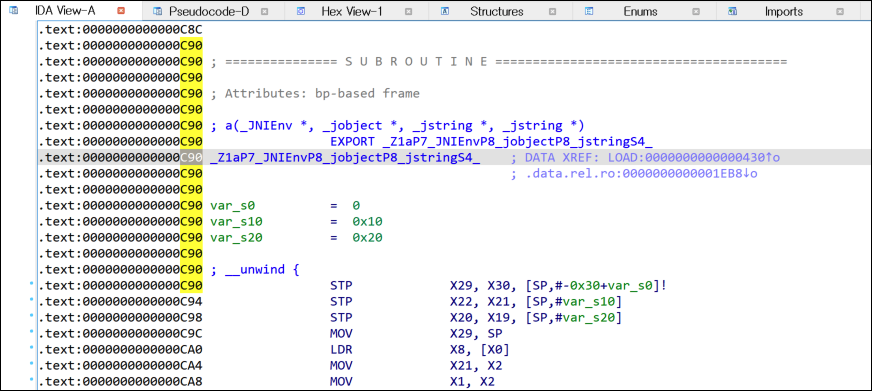Close the Pseudocode-D tab
The height and width of the screenshot is (391, 872).
point(265,11)
